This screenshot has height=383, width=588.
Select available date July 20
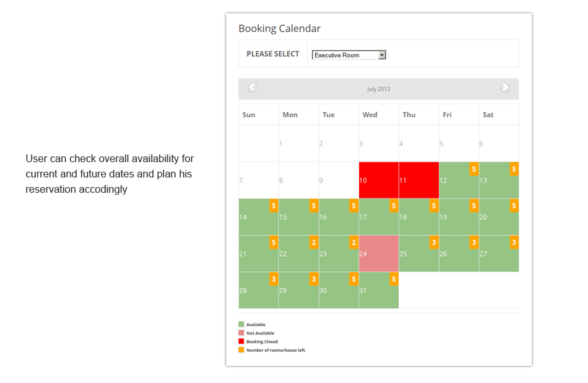click(499, 217)
